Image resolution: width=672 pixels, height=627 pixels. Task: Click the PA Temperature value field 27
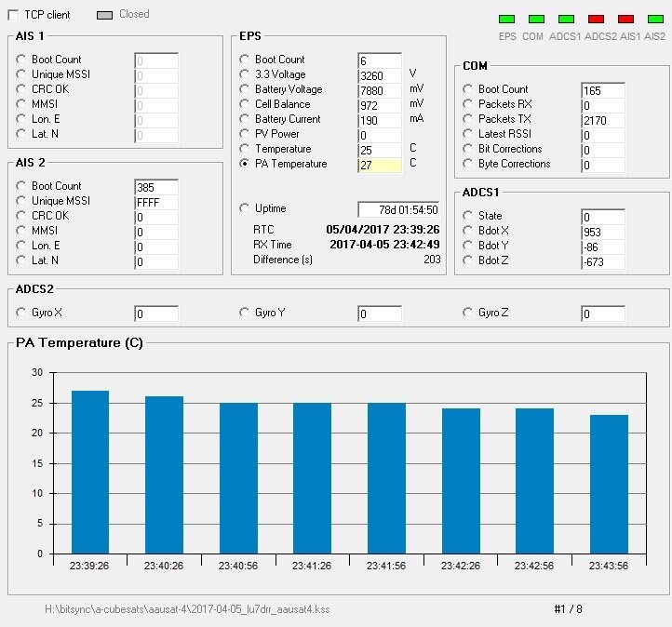click(x=380, y=166)
